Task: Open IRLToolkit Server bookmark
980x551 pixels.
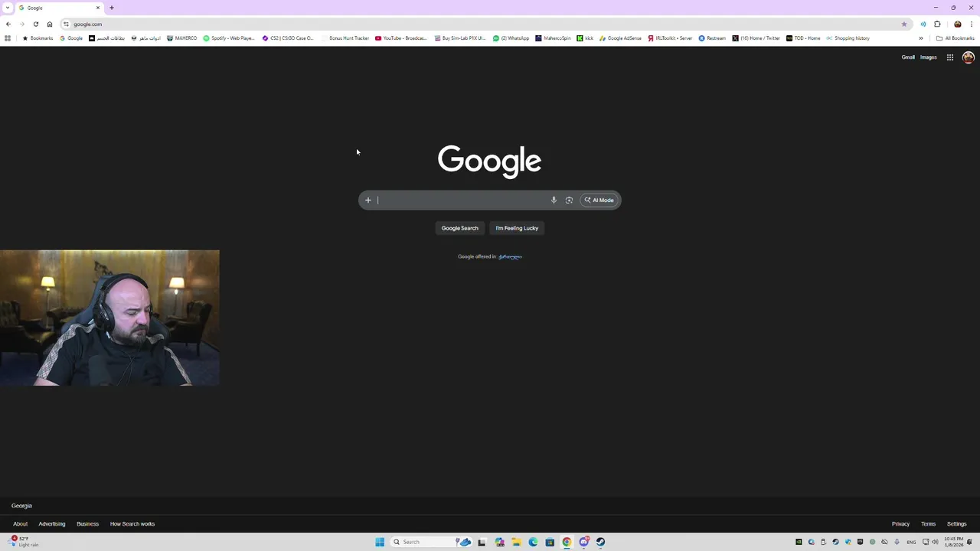Action: pyautogui.click(x=670, y=38)
